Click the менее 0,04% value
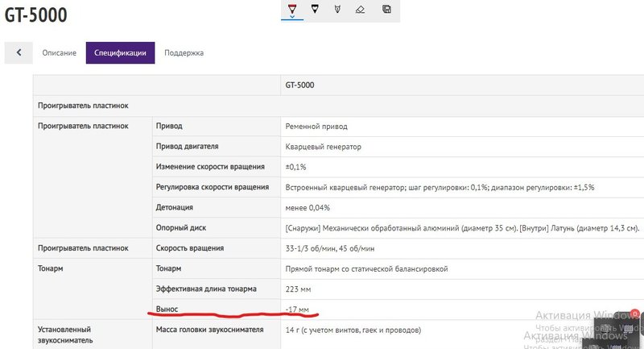This screenshot has width=644, height=349. pyautogui.click(x=308, y=208)
